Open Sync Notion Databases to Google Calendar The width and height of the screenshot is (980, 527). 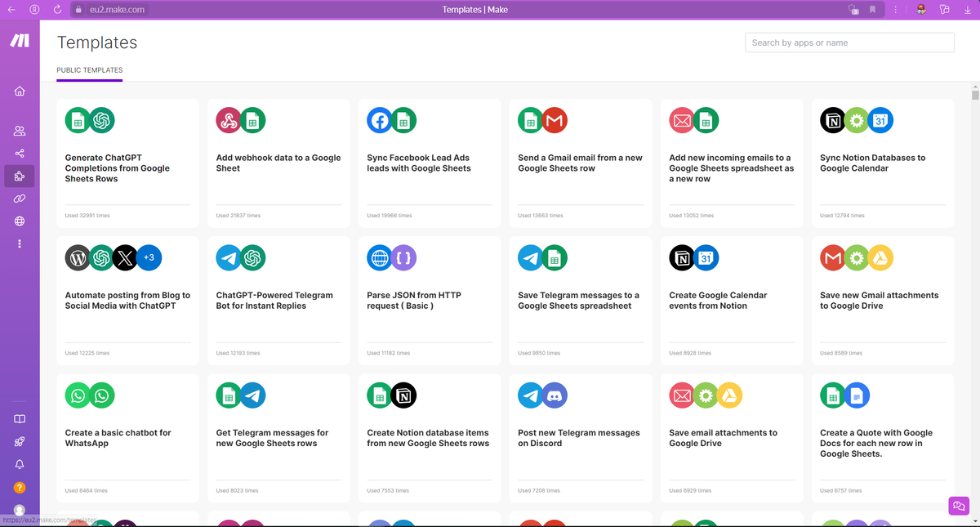[x=883, y=163]
